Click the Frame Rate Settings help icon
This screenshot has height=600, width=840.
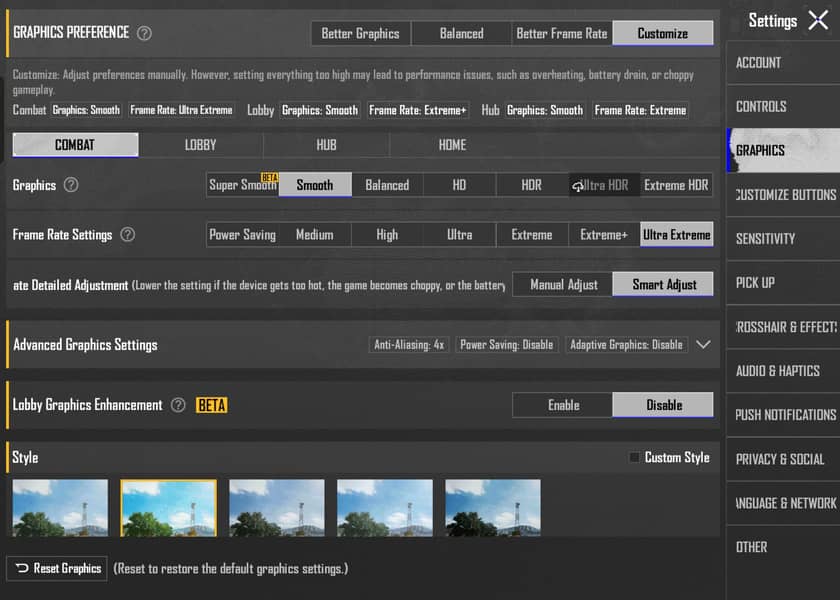pyautogui.click(x=128, y=234)
